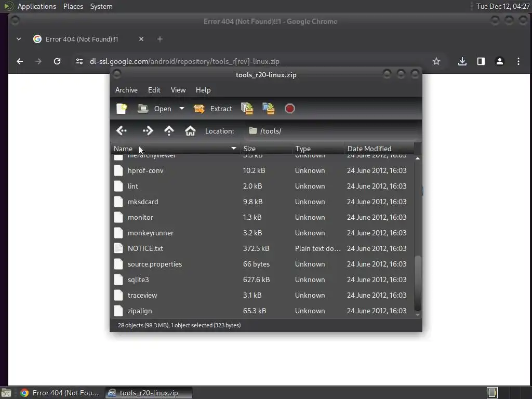Viewport: 532px width, 399px height.
Task: Open a new Chrome tab
Action: (160, 39)
